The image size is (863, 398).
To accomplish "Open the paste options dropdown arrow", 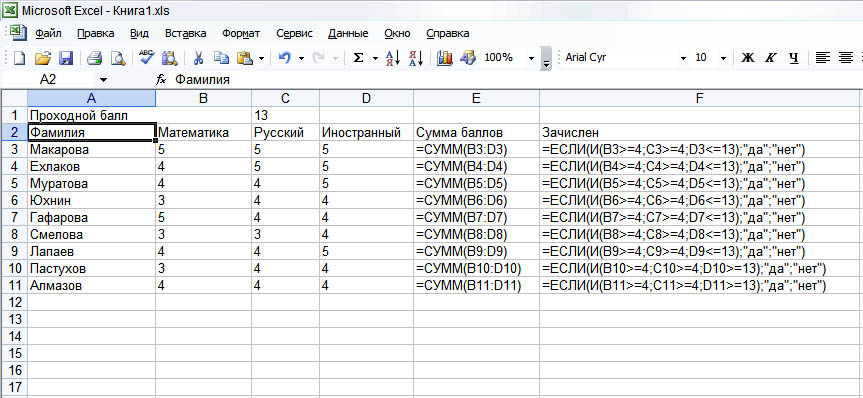I will (261, 58).
